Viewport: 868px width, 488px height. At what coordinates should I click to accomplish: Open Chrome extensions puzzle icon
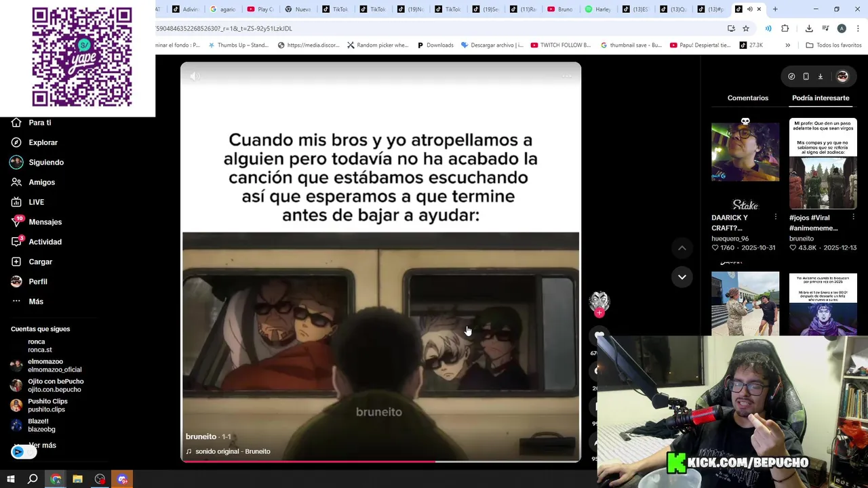(785, 28)
